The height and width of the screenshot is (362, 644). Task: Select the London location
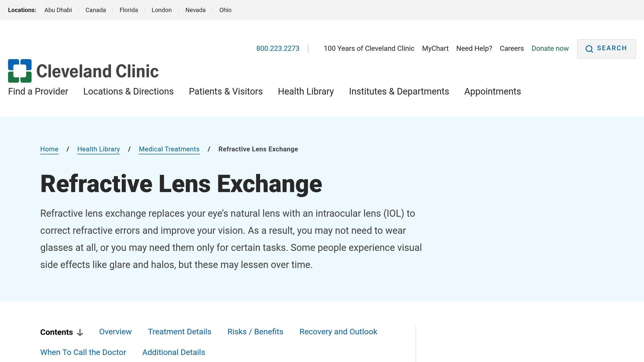tap(162, 10)
